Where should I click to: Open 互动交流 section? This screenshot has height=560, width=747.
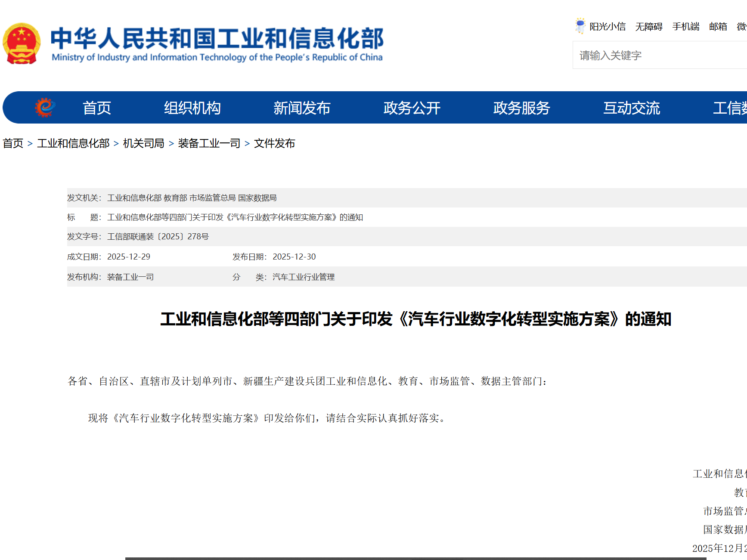[631, 108]
